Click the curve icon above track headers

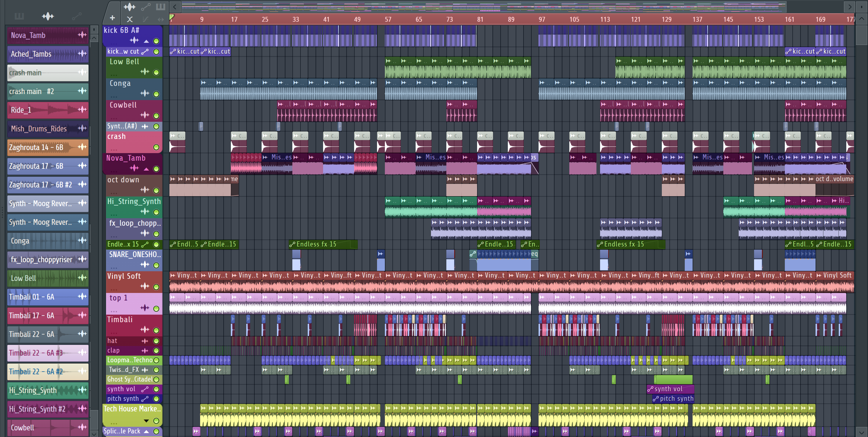point(146,19)
